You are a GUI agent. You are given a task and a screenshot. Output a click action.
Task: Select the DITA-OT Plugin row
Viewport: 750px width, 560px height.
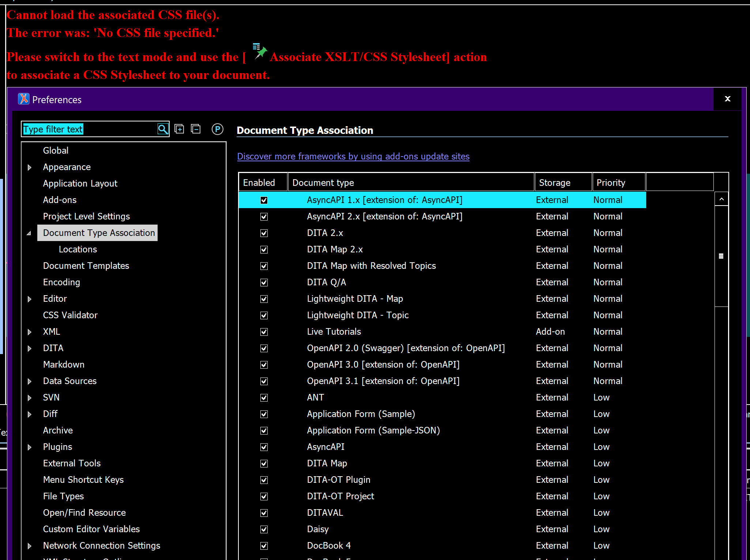[442, 480]
